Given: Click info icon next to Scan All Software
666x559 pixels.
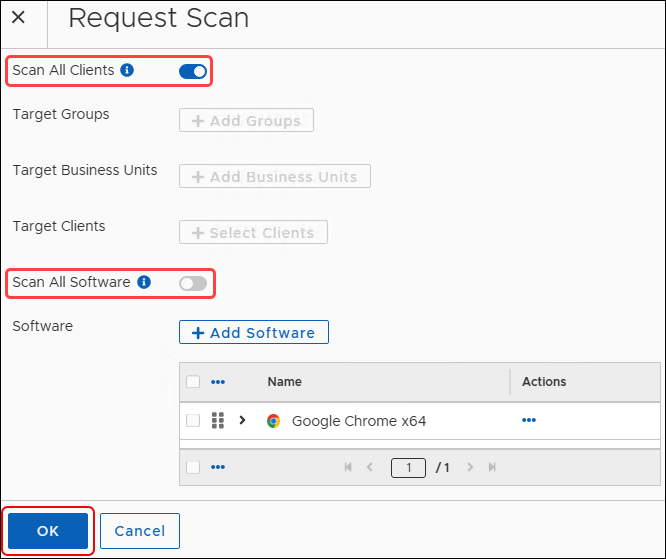Looking at the screenshot, I should (x=144, y=282).
